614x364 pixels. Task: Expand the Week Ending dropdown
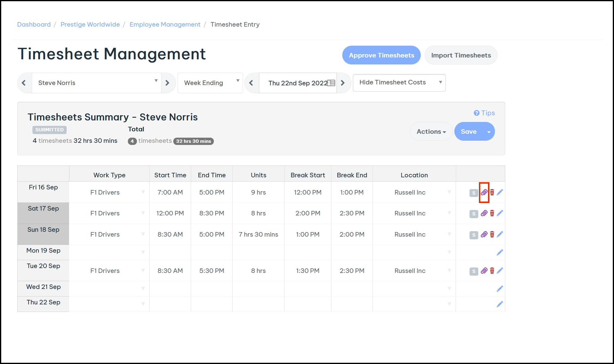point(210,83)
